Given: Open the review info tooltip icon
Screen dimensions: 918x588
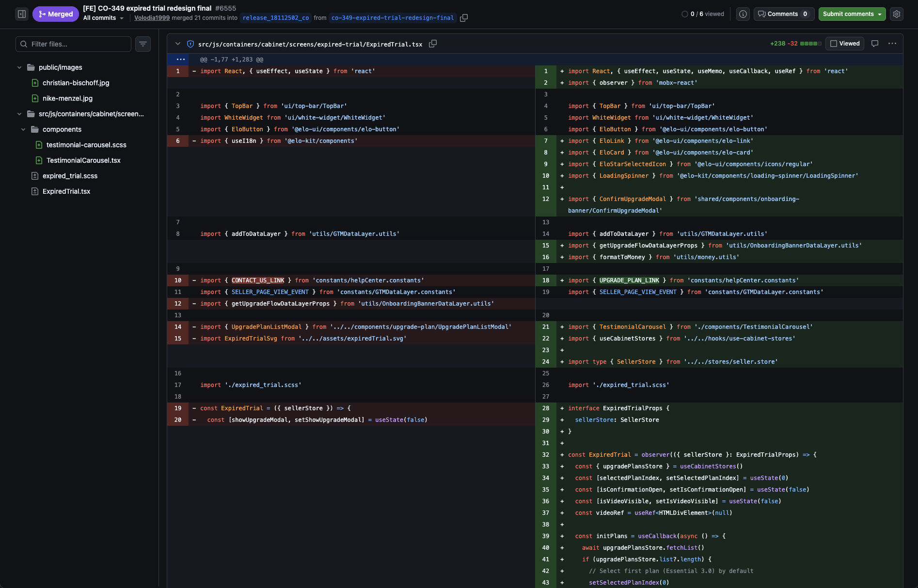Looking at the screenshot, I should 743,14.
